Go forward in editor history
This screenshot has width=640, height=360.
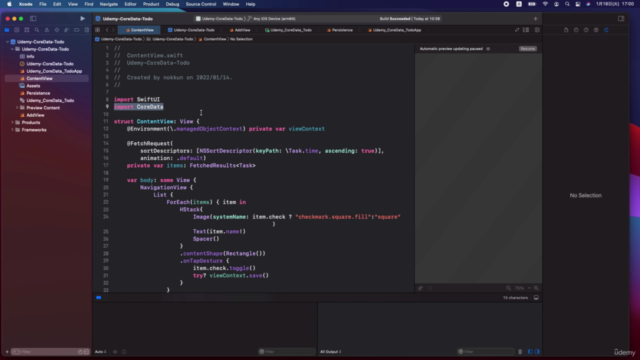(113, 30)
